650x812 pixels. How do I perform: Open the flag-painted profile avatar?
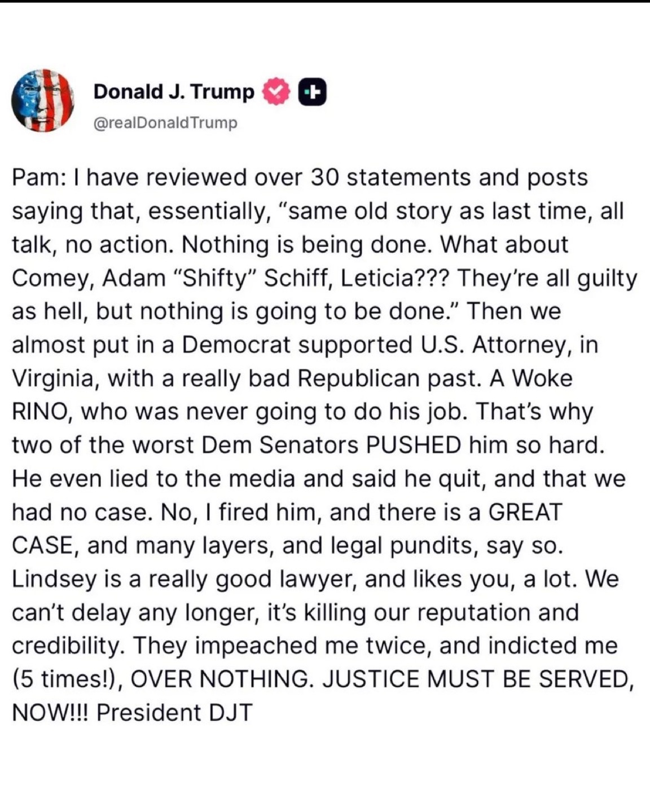[43, 101]
